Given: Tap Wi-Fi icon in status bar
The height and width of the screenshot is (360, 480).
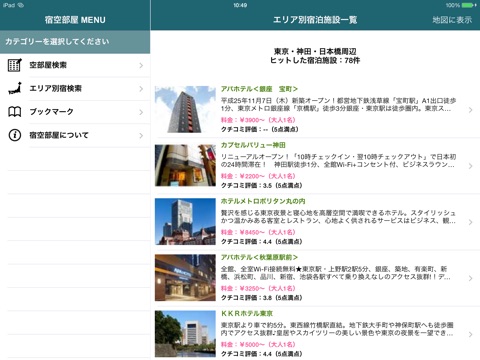Looking at the screenshot, I should [x=21, y=5].
